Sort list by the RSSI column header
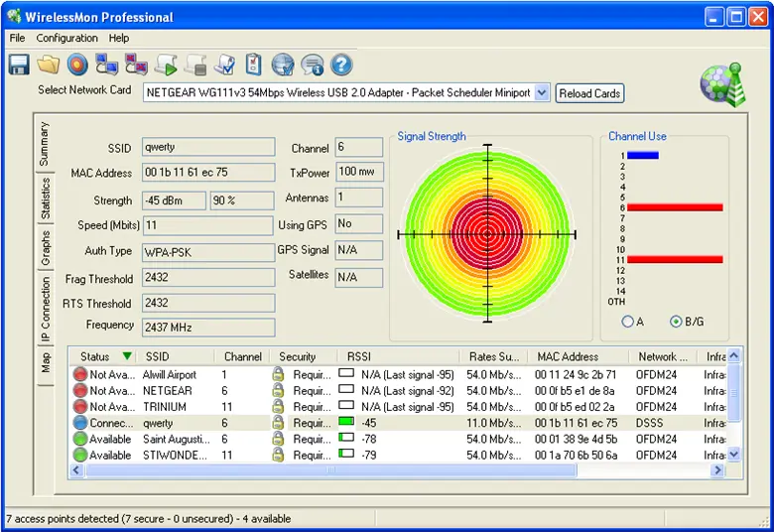774x532 pixels. 359,356
